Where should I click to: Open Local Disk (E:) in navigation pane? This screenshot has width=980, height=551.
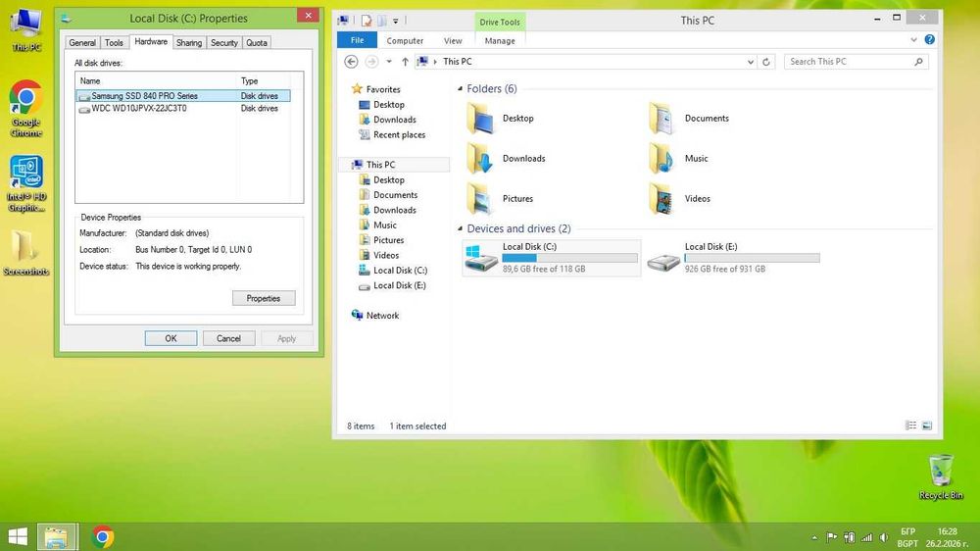click(x=393, y=285)
